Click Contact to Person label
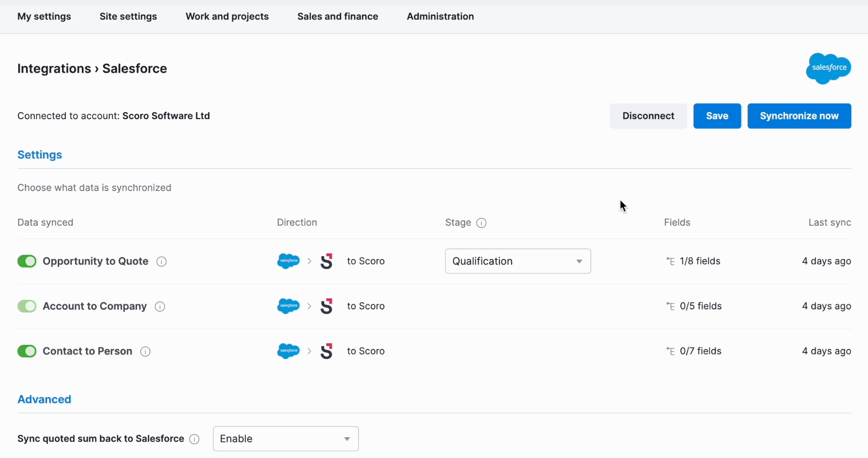This screenshot has width=868, height=458. pyautogui.click(x=87, y=351)
